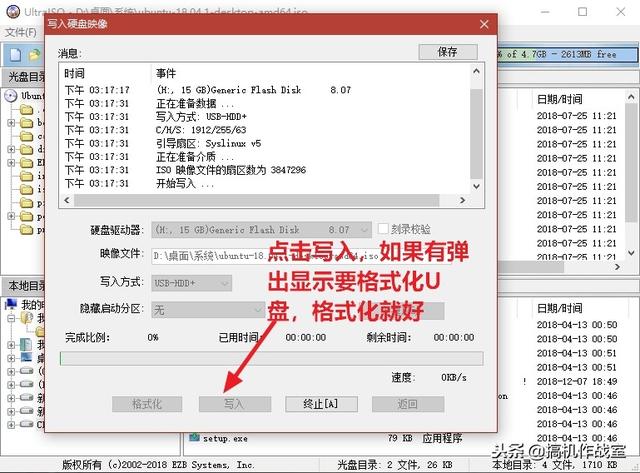This screenshot has width=640, height=473.
Task: Open the 文件(F) menu in UltraISO
Action: point(20,33)
